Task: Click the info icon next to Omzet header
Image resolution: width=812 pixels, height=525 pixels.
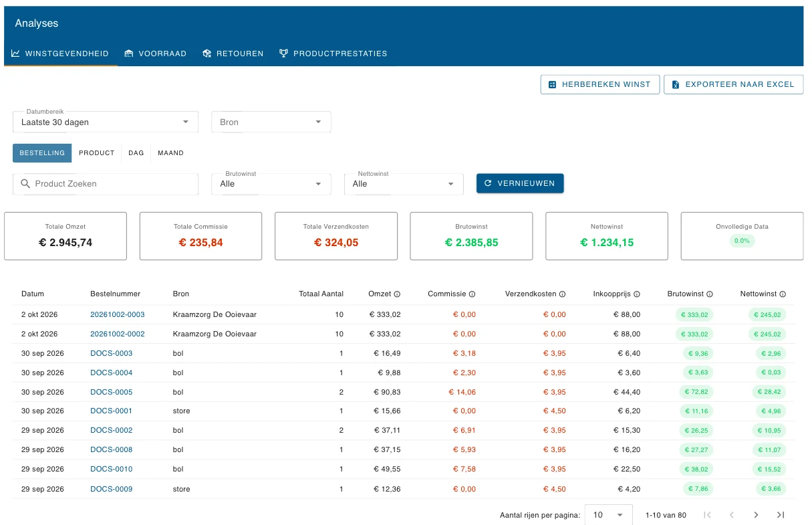Action: coord(397,294)
